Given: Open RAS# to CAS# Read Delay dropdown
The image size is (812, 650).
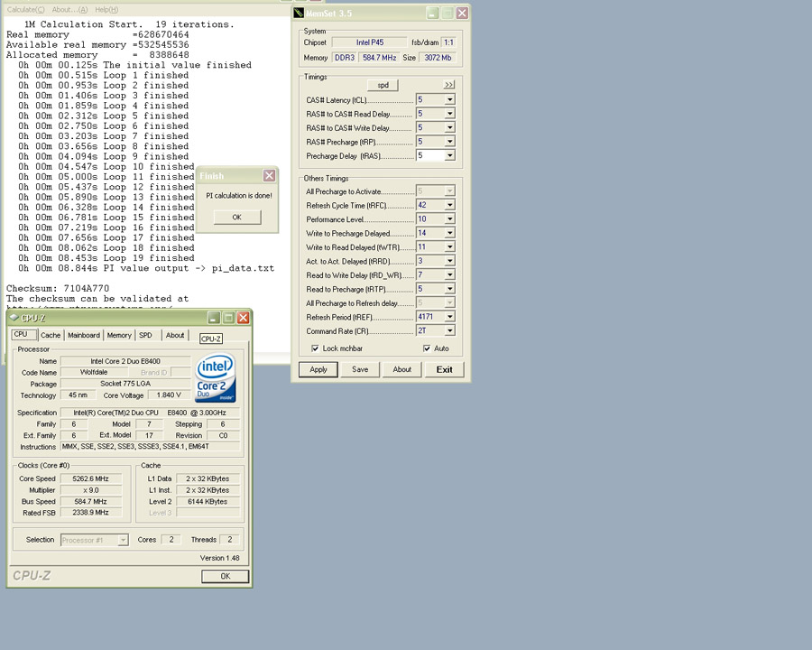Looking at the screenshot, I should tap(449, 114).
